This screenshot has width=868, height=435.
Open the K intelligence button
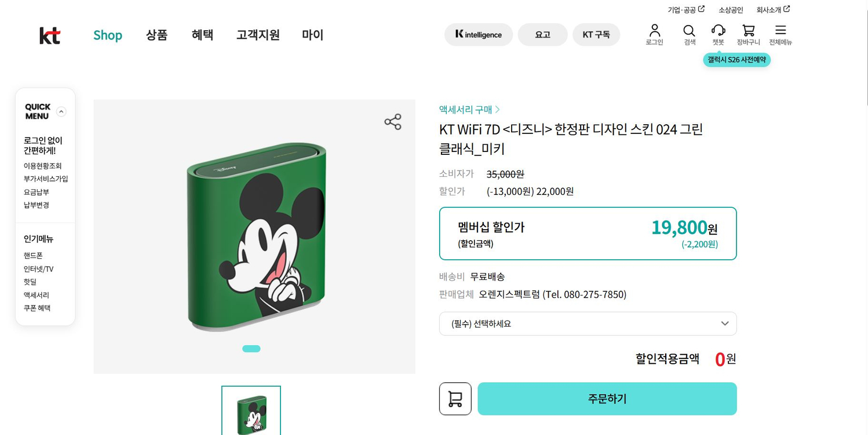(x=478, y=34)
